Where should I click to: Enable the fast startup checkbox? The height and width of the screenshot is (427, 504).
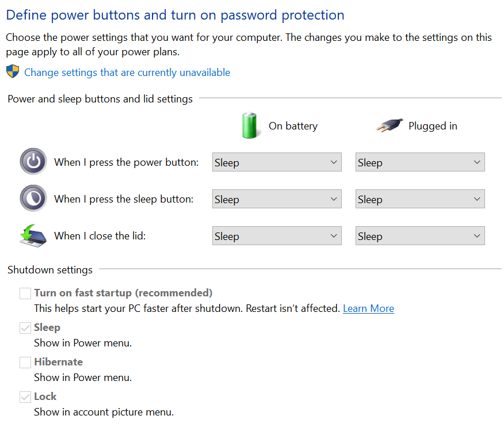tap(25, 293)
